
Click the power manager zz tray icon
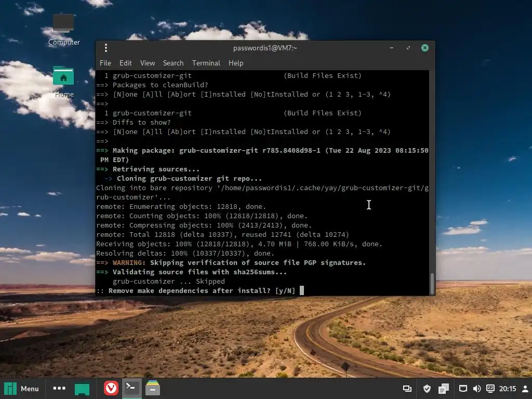[490, 389]
